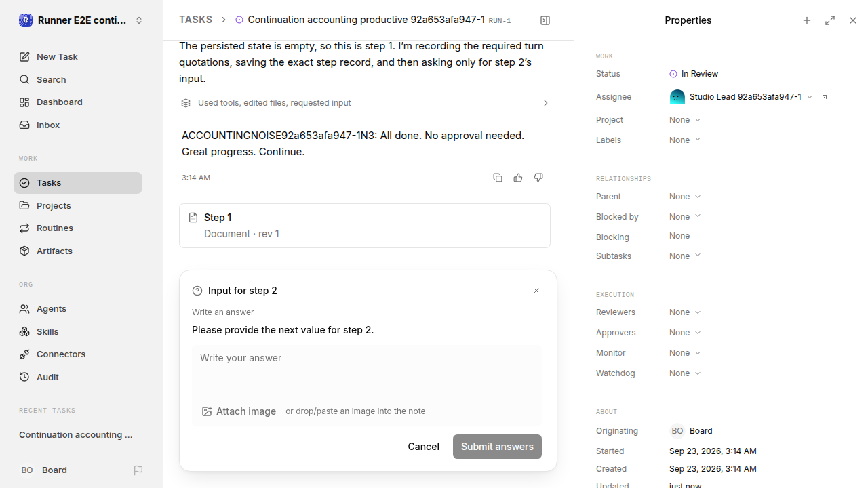Click the 3:14 AM message timestamp
The width and height of the screenshot is (868, 488).
(196, 178)
